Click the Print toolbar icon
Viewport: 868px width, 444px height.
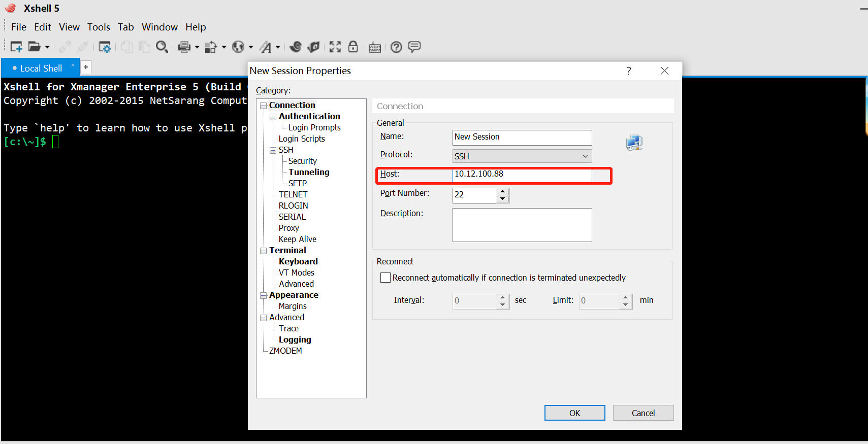tap(184, 47)
